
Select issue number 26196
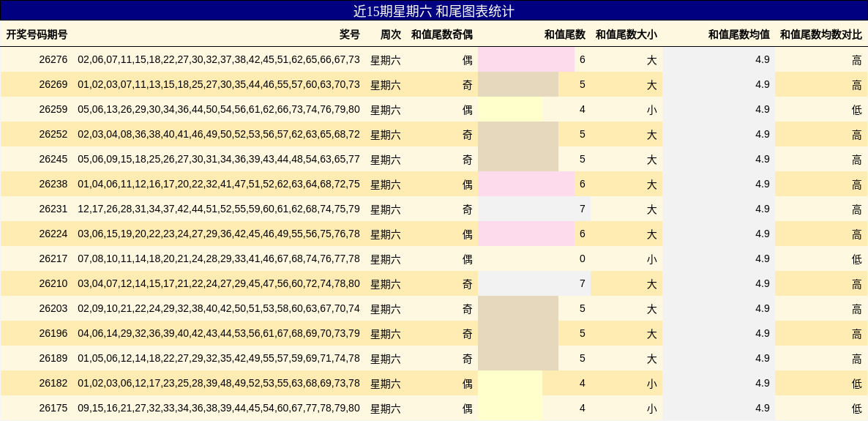coord(53,334)
